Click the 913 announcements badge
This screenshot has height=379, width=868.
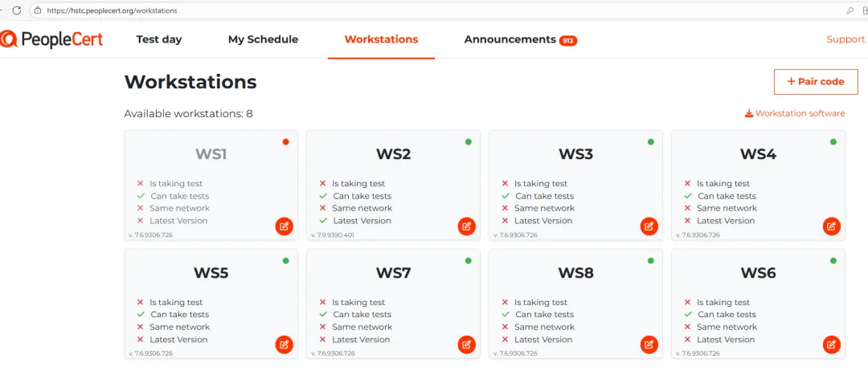[x=568, y=41]
